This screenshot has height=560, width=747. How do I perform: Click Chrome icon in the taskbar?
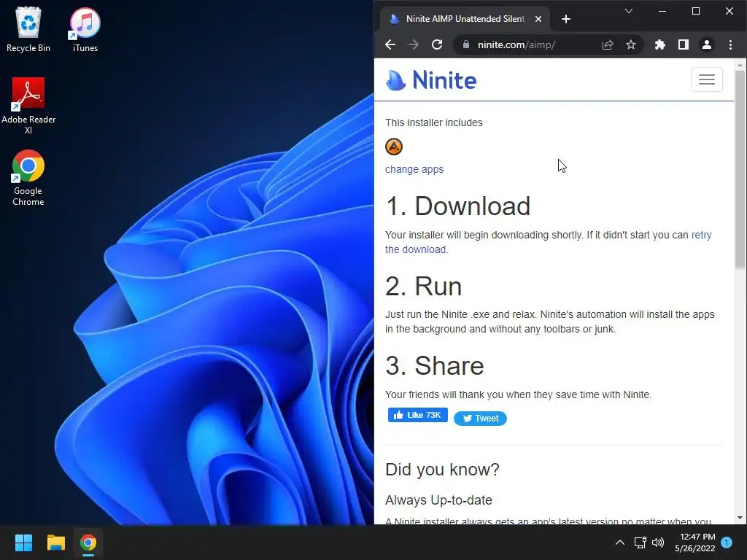pos(88,542)
